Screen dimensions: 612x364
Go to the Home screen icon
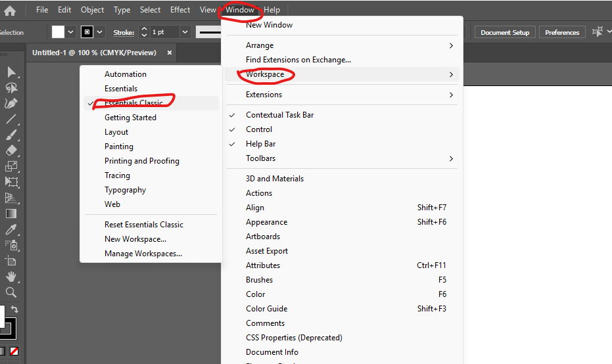click(10, 11)
